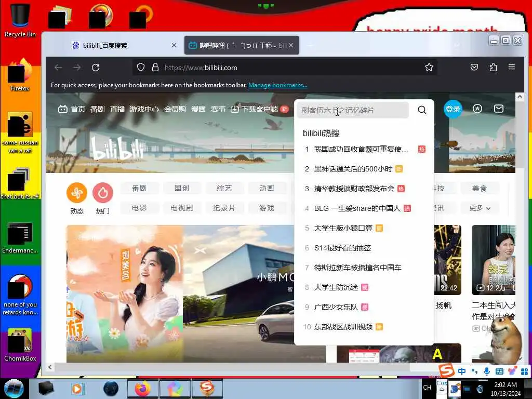
Task: Click the bilibili search magnifier icon
Action: [422, 110]
